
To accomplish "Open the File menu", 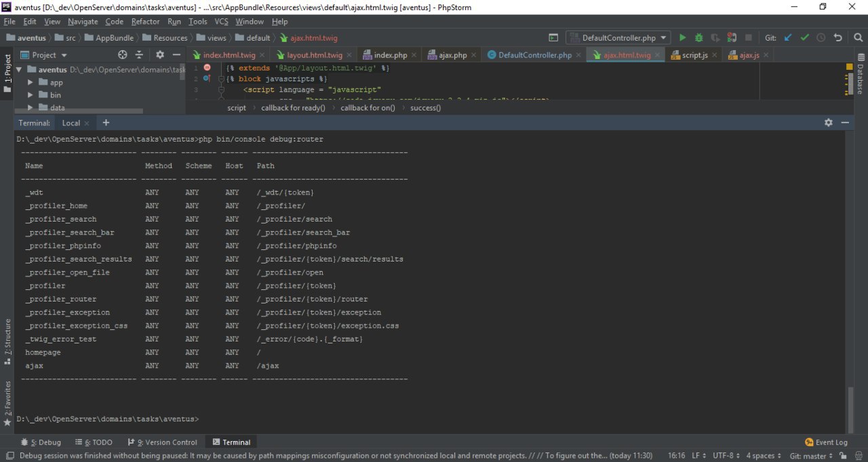I will [9, 22].
